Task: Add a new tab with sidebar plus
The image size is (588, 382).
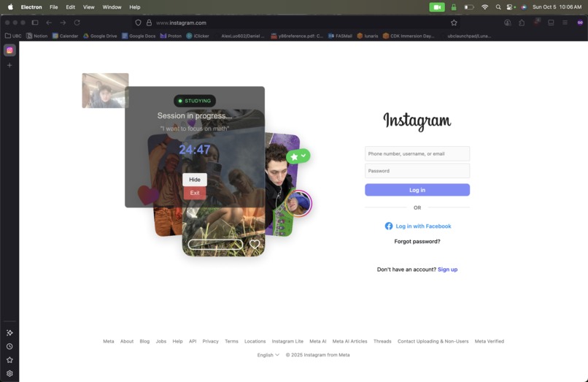Action: coord(9,65)
